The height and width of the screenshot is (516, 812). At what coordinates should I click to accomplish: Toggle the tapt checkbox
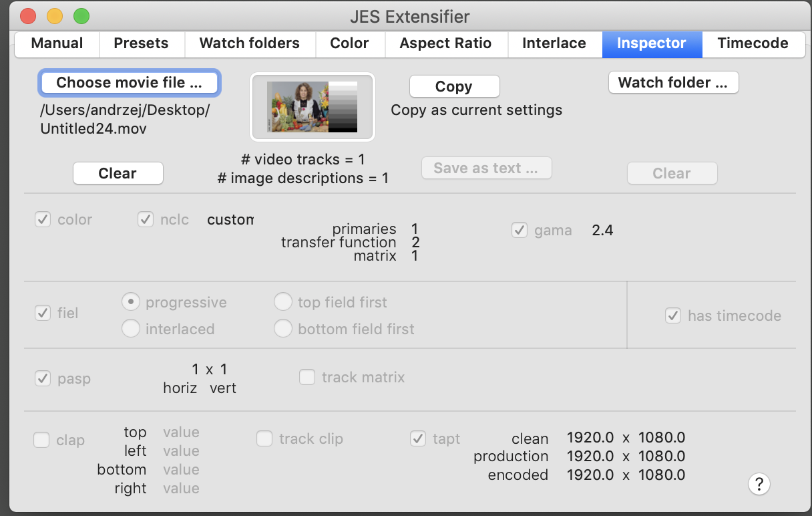click(x=418, y=439)
